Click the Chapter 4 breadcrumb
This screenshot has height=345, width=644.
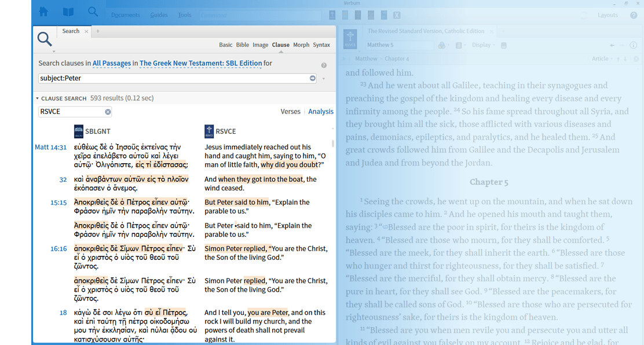(397, 59)
